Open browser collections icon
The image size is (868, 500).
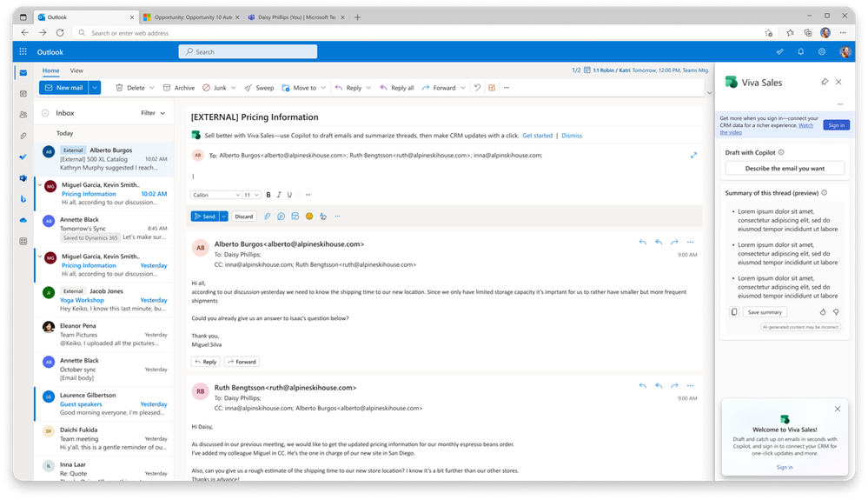pos(808,33)
